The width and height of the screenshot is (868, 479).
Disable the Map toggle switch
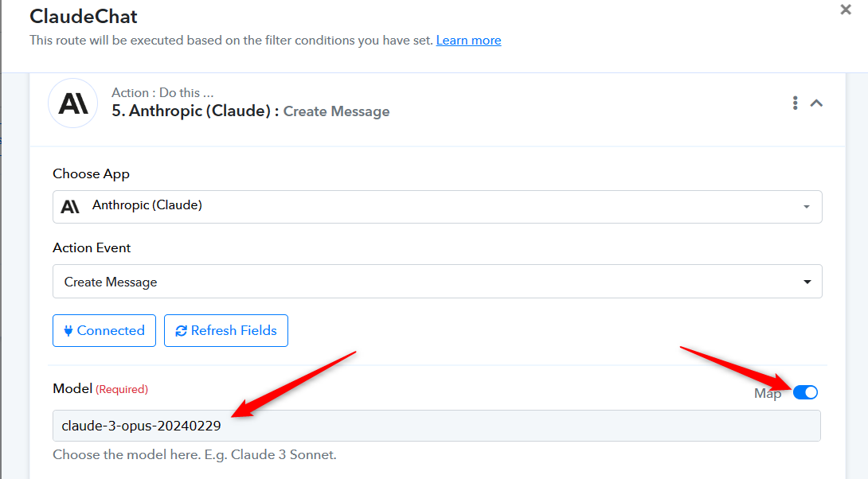pyautogui.click(x=805, y=392)
